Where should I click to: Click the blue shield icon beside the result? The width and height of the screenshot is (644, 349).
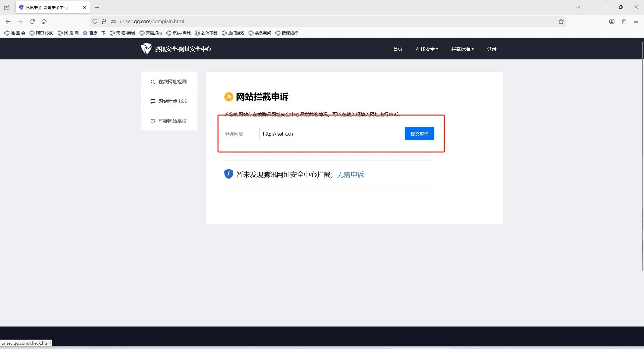click(x=228, y=174)
